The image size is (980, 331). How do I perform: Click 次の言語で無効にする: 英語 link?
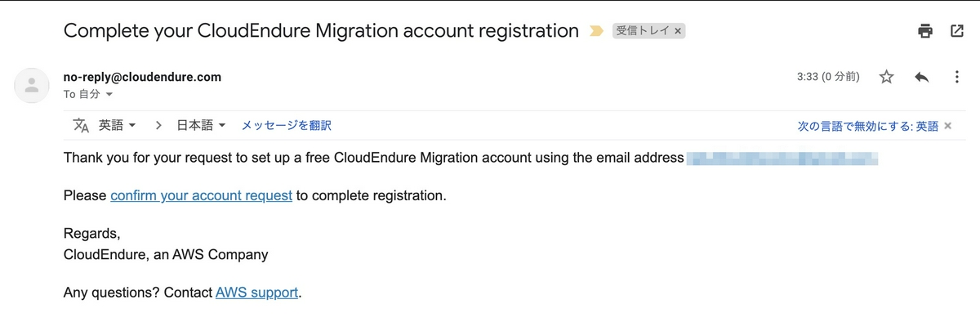pyautogui.click(x=867, y=126)
